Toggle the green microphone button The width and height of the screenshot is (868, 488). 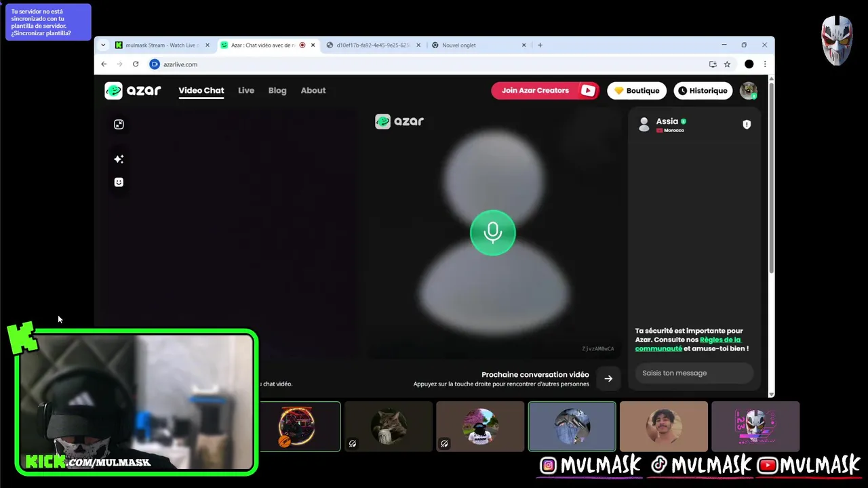[x=493, y=232]
